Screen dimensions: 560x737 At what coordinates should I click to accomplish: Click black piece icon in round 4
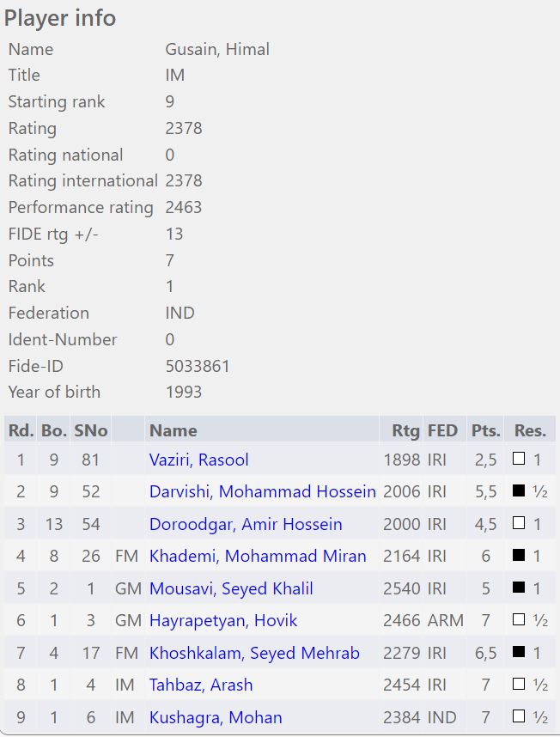(519, 556)
